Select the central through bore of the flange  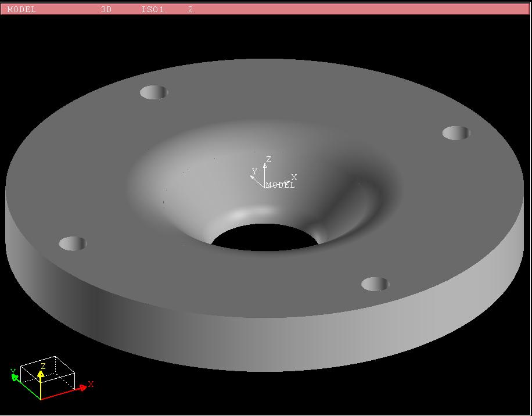pyautogui.click(x=265, y=237)
